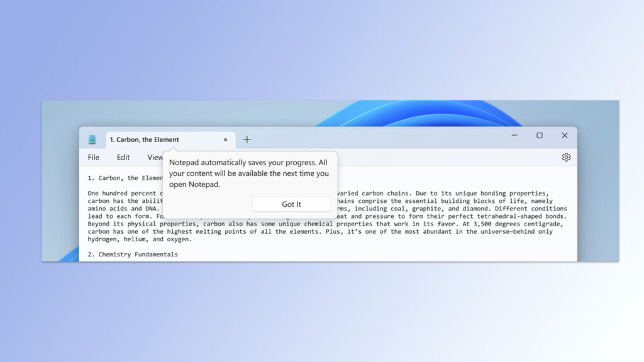Click unsaved-changes dot on Carbon tab
The width and height of the screenshot is (644, 362).
tap(225, 140)
